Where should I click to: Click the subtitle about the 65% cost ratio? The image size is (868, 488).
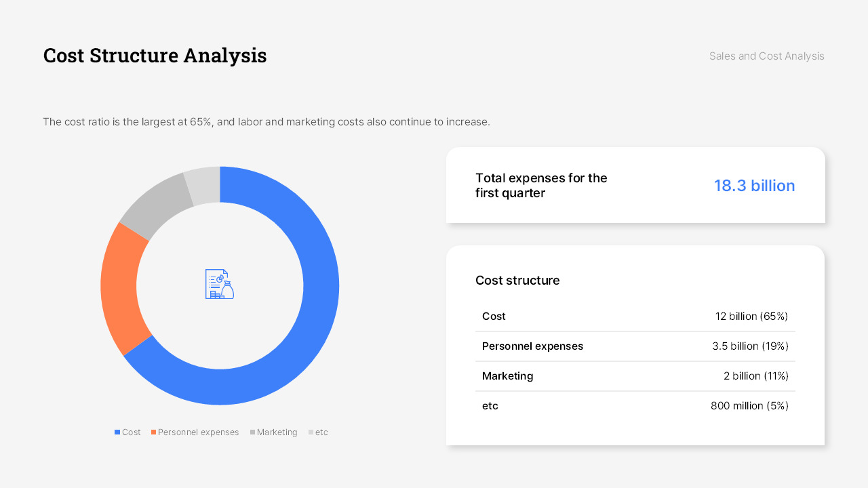266,121
